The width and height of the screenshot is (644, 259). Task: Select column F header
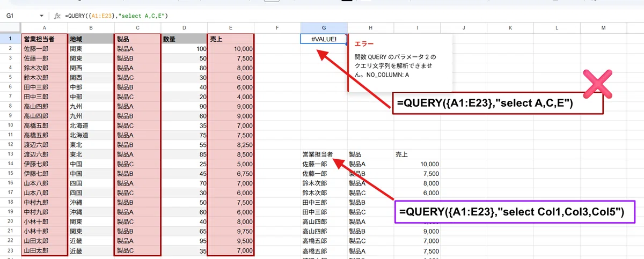[277, 28]
